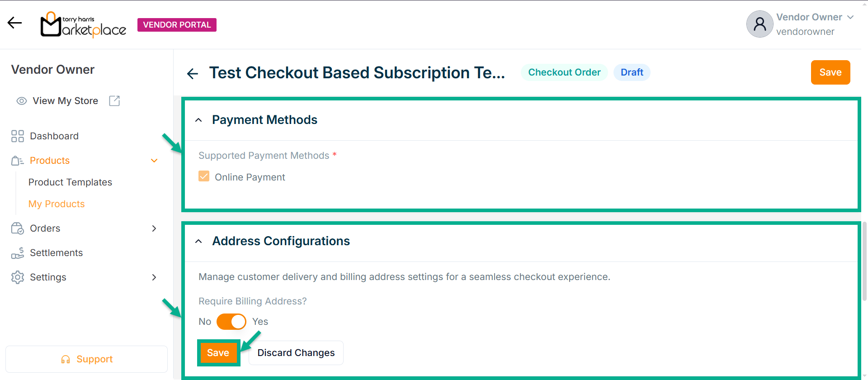Click the Dashboard grid icon

click(x=18, y=136)
